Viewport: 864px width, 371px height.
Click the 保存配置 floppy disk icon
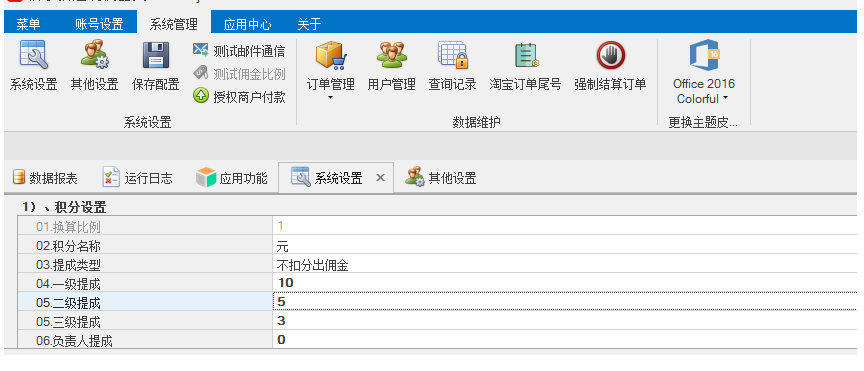[155, 55]
